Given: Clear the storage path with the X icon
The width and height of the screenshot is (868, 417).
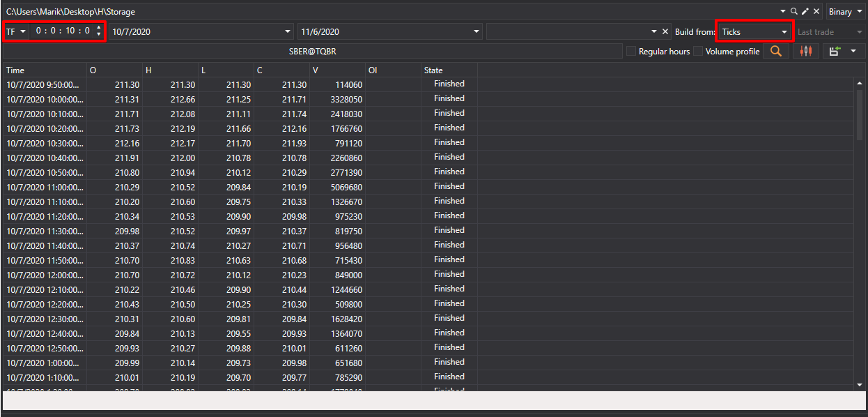Looking at the screenshot, I should pos(816,11).
